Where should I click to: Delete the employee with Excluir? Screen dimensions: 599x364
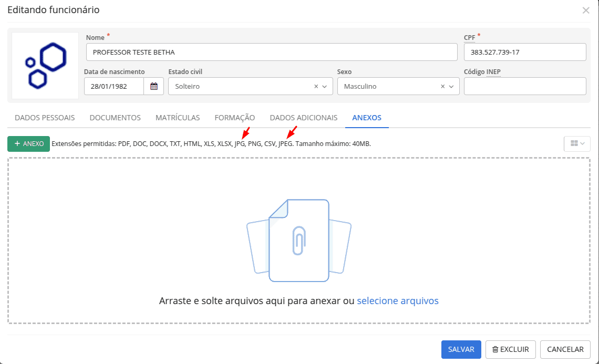click(510, 349)
